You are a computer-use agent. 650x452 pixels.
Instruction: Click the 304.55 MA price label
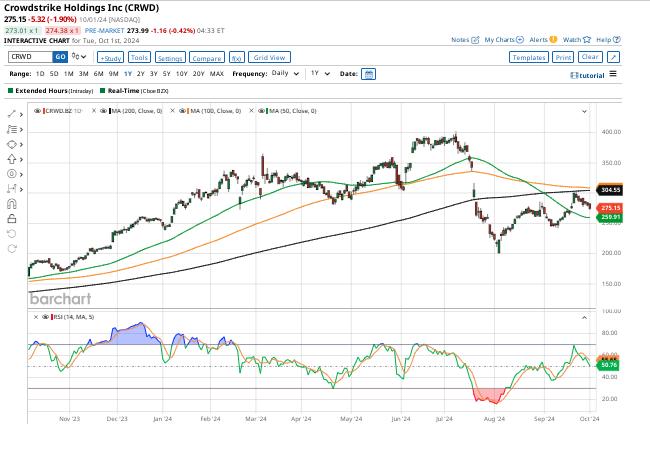click(609, 190)
